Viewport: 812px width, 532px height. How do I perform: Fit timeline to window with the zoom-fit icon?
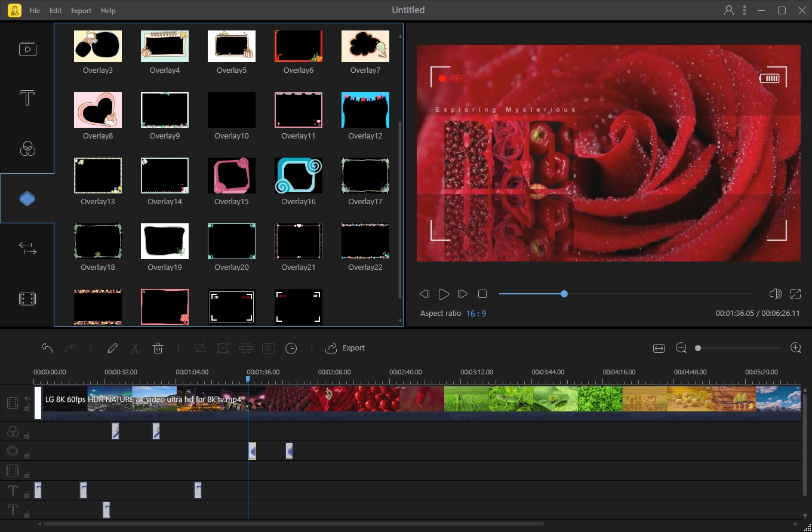click(x=659, y=348)
